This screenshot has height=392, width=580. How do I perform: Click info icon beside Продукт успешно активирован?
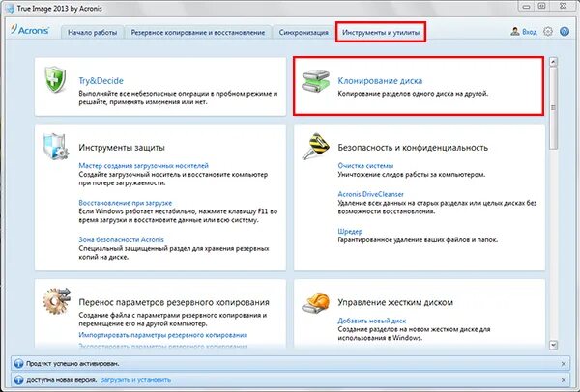(x=18, y=364)
